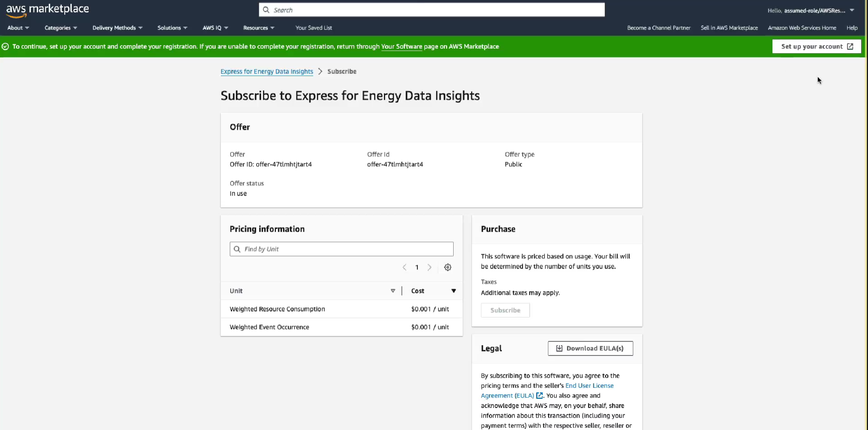Click the search magnifier icon in top bar
This screenshot has height=430, width=868.
point(266,10)
